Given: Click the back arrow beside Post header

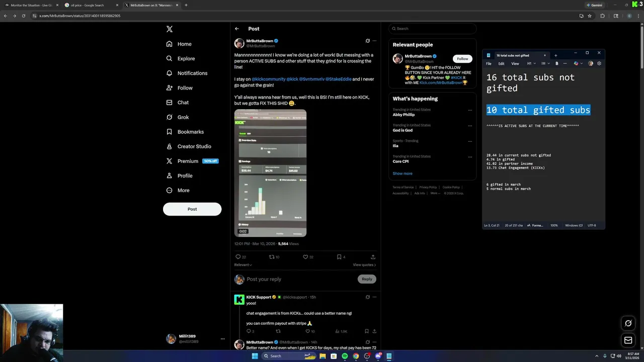Looking at the screenshot, I should (x=237, y=29).
